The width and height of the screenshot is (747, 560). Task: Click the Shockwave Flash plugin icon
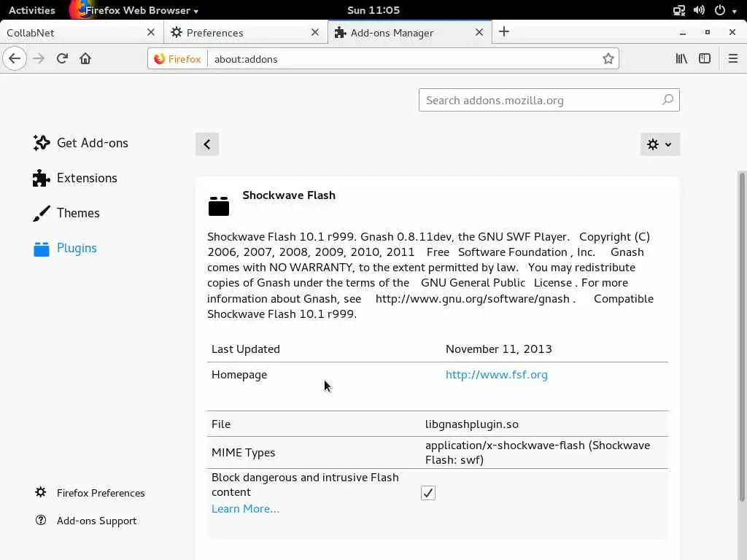pos(219,206)
